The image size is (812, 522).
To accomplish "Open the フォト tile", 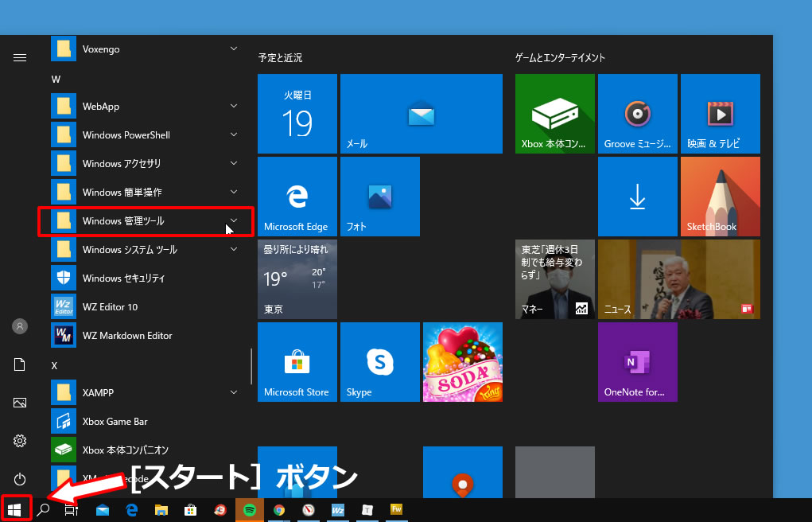I will click(379, 197).
